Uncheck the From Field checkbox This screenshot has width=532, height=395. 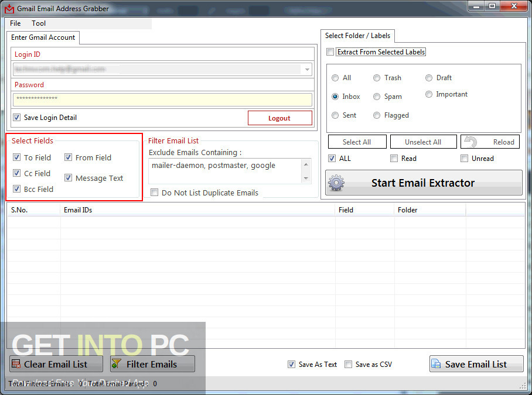[68, 157]
